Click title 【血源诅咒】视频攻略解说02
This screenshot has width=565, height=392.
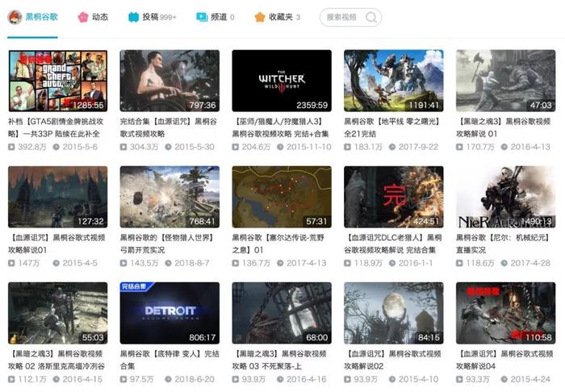tap(393, 360)
